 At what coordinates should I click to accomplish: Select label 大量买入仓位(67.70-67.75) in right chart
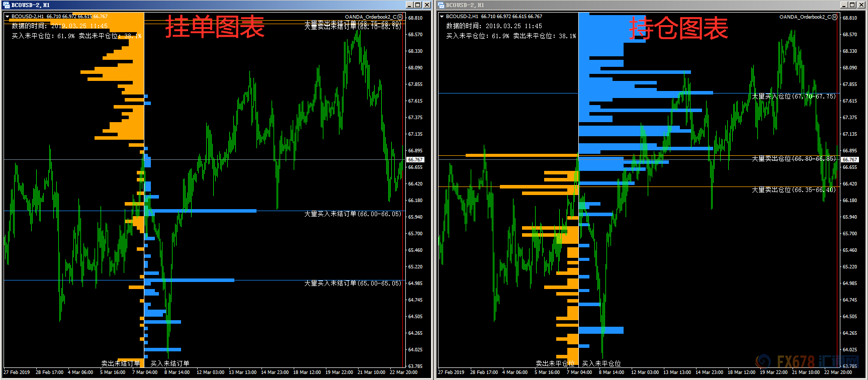tap(794, 97)
